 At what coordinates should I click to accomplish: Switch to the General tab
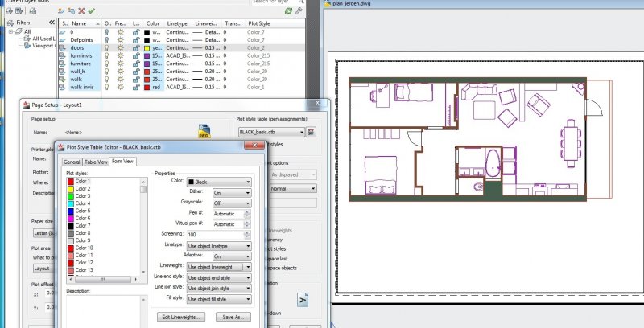point(72,162)
